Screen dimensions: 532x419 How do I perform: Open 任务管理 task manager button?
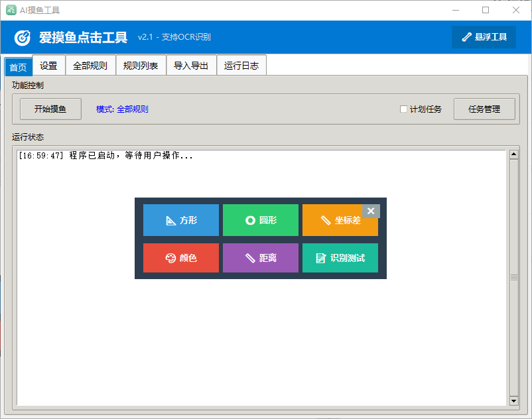[484, 109]
